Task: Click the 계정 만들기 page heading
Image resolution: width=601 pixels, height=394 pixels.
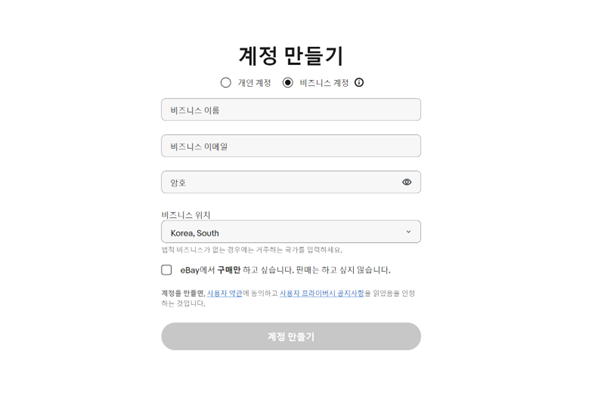Action: click(291, 56)
